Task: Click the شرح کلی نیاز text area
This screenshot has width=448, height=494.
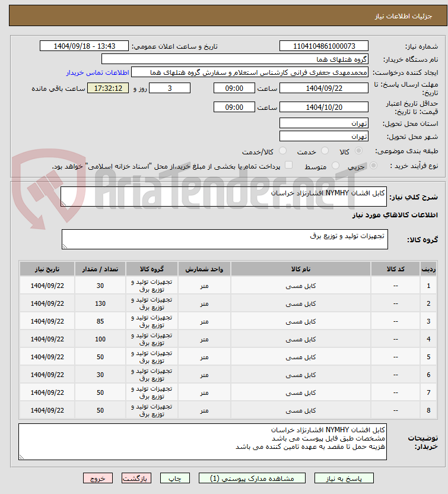Action: pyautogui.click(x=224, y=197)
